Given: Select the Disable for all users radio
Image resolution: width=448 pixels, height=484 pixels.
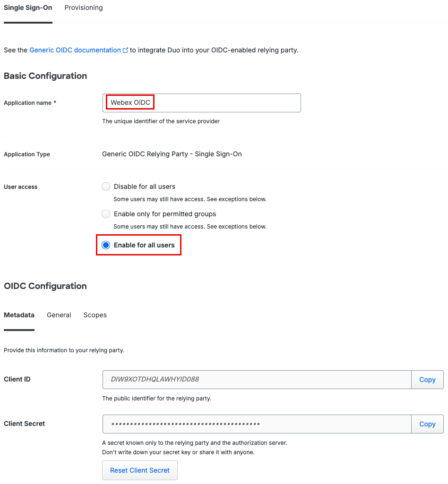Looking at the screenshot, I should (106, 187).
